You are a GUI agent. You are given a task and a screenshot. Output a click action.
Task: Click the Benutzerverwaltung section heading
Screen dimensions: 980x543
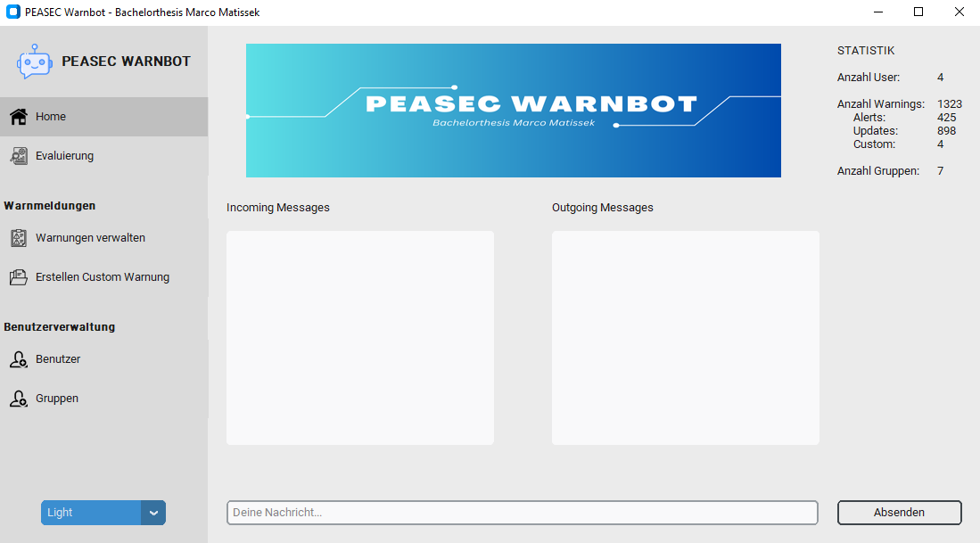coord(60,327)
